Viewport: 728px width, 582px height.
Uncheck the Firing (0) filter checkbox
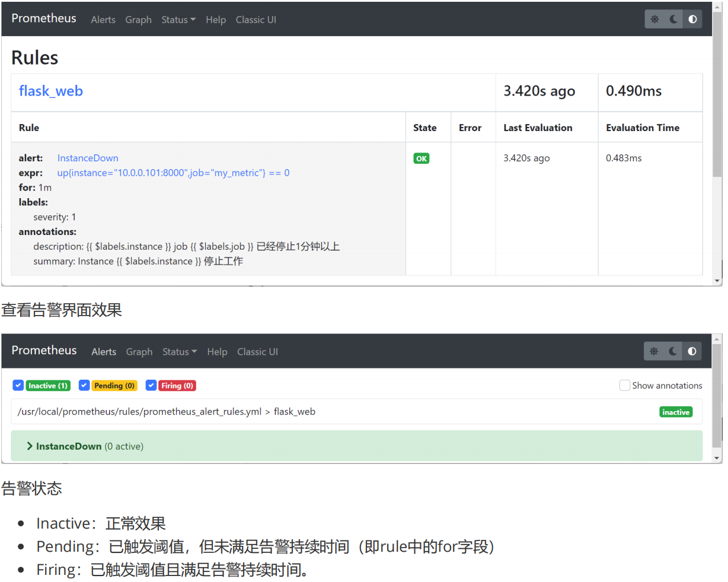151,386
